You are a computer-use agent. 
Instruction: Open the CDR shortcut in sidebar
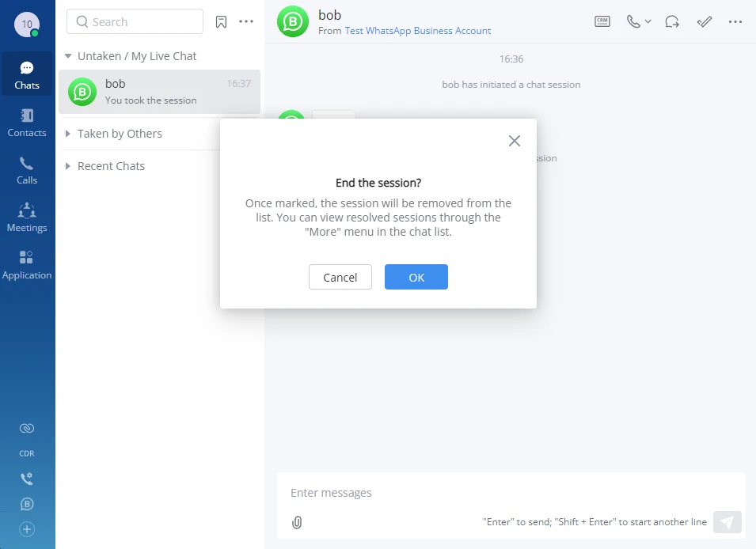(27, 453)
